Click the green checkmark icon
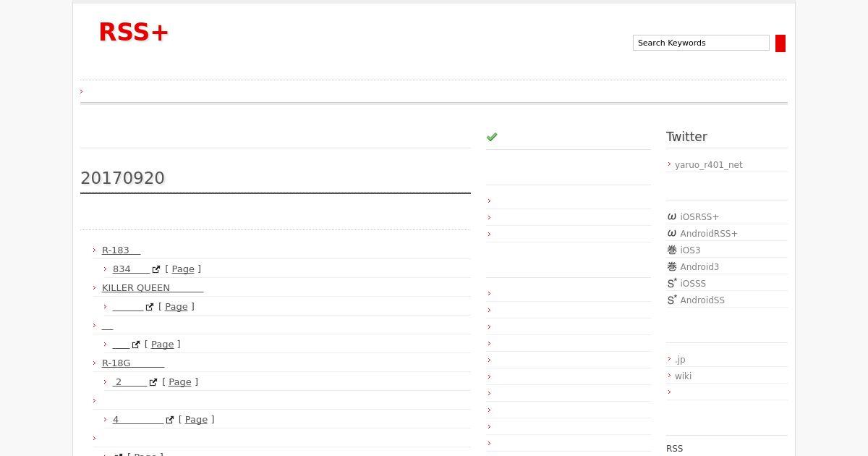Screen dimensions: 868x456 pos(492,137)
